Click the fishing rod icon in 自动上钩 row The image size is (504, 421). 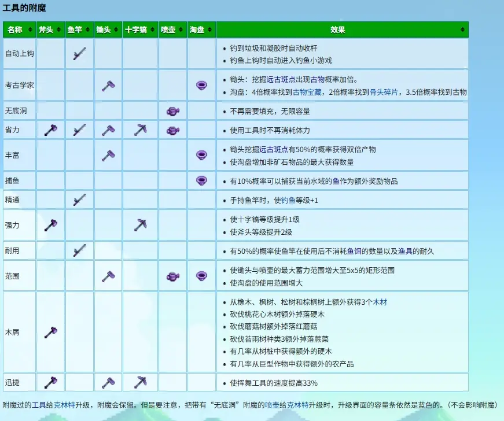pyautogui.click(x=80, y=54)
